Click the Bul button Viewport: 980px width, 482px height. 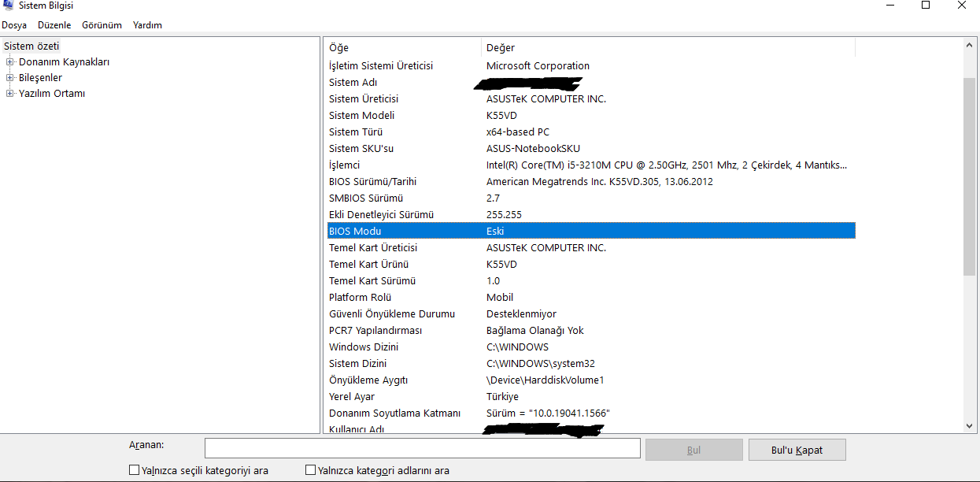point(693,450)
